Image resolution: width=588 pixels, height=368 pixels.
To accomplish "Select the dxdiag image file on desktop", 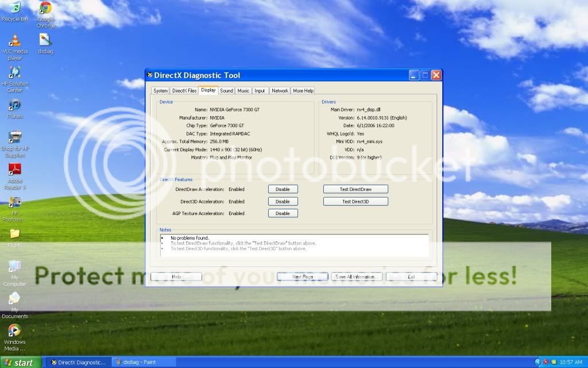I will tap(45, 44).
